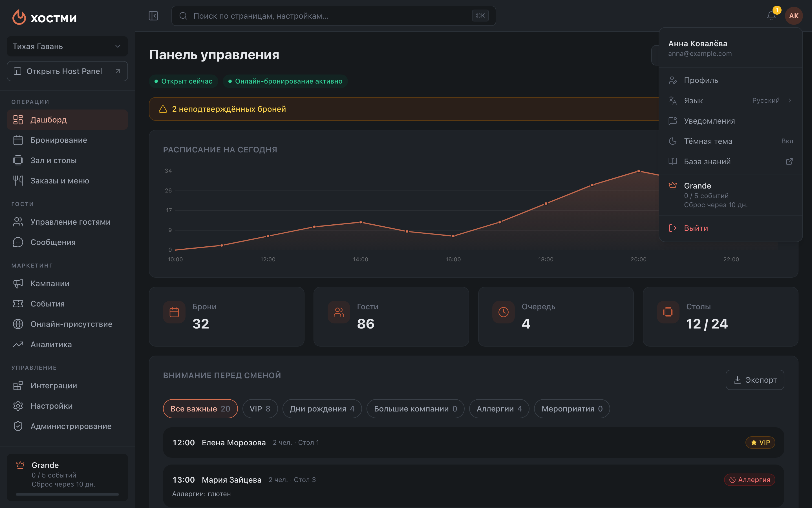Click the Аналитика trend icon
The image size is (812, 508).
coord(18,344)
